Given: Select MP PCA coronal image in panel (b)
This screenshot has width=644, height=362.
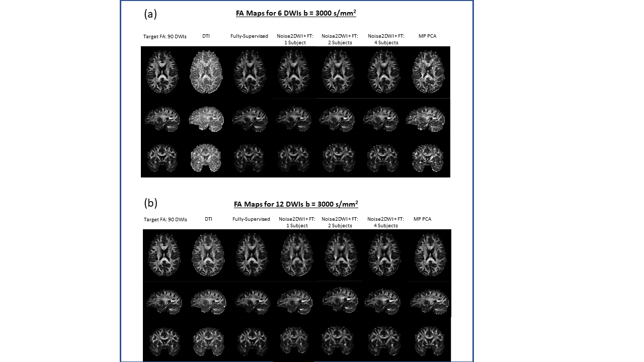Looking at the screenshot, I should [x=429, y=341].
